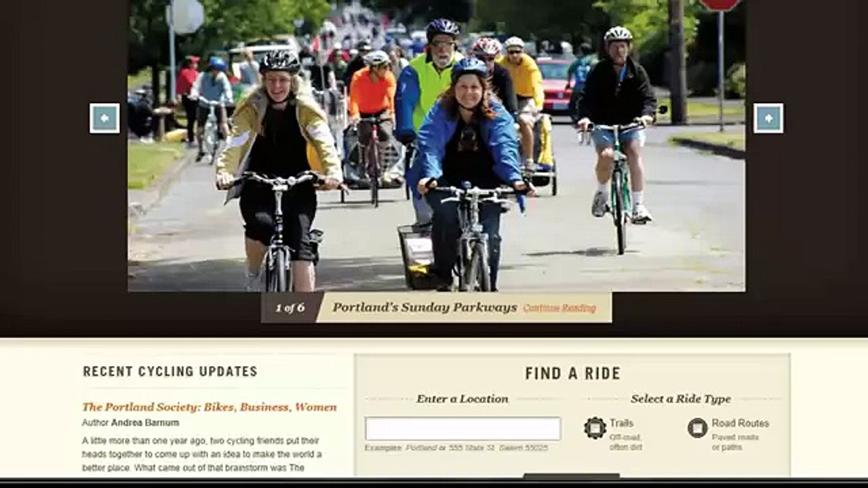The image size is (868, 488).
Task: Open The Portland Society: Bikes, Business, Women article
Action: (x=210, y=407)
